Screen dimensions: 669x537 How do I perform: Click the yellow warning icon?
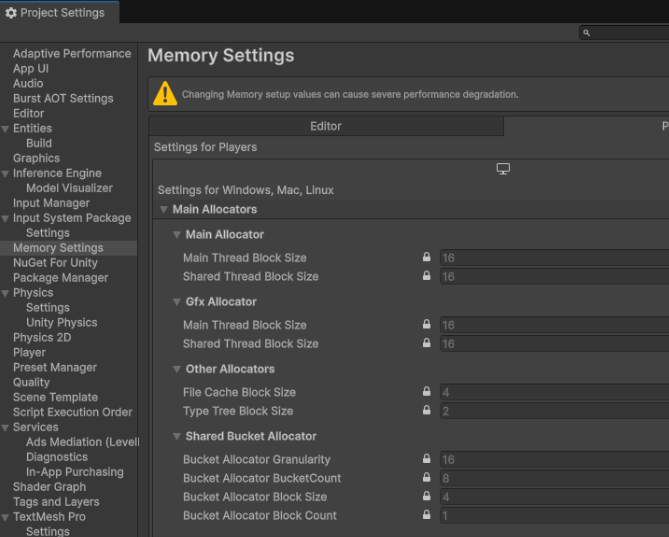(165, 95)
